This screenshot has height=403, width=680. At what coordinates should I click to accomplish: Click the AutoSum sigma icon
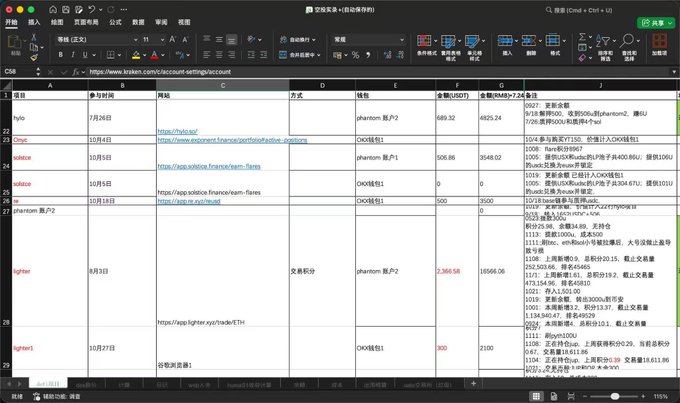[x=582, y=36]
